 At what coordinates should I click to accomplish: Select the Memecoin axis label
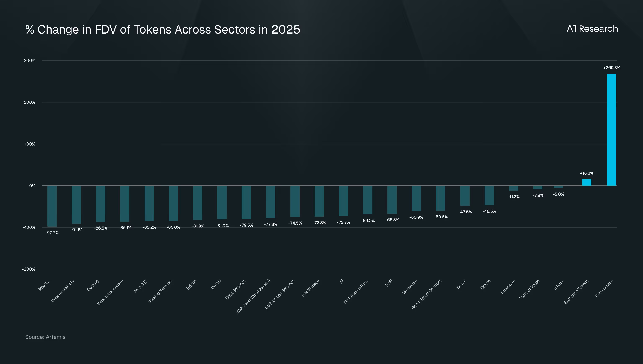tap(409, 287)
